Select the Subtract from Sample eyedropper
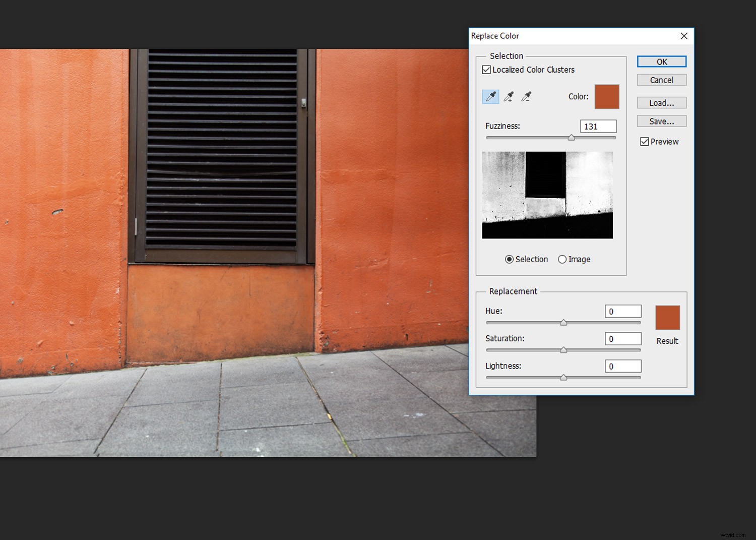 [526, 97]
